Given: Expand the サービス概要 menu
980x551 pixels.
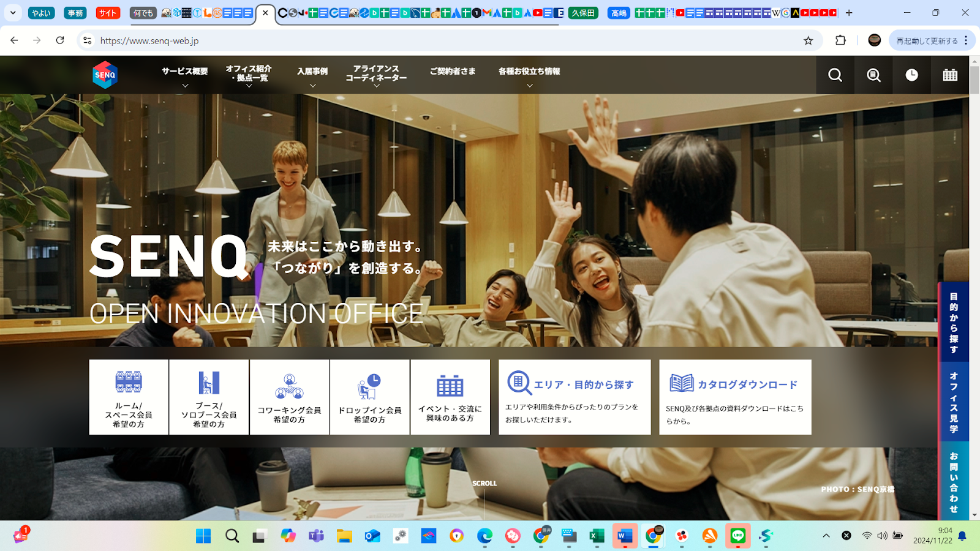Looking at the screenshot, I should click(185, 75).
